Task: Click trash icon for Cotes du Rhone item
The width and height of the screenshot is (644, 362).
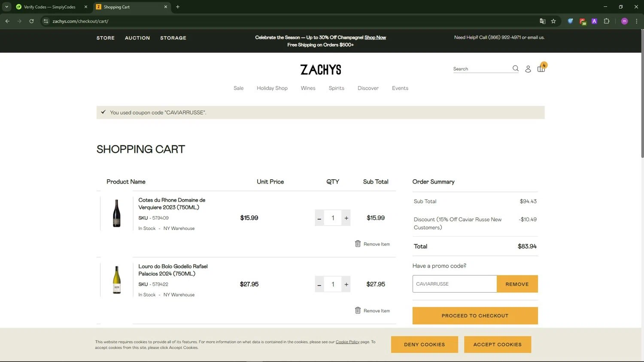Action: 358,244
